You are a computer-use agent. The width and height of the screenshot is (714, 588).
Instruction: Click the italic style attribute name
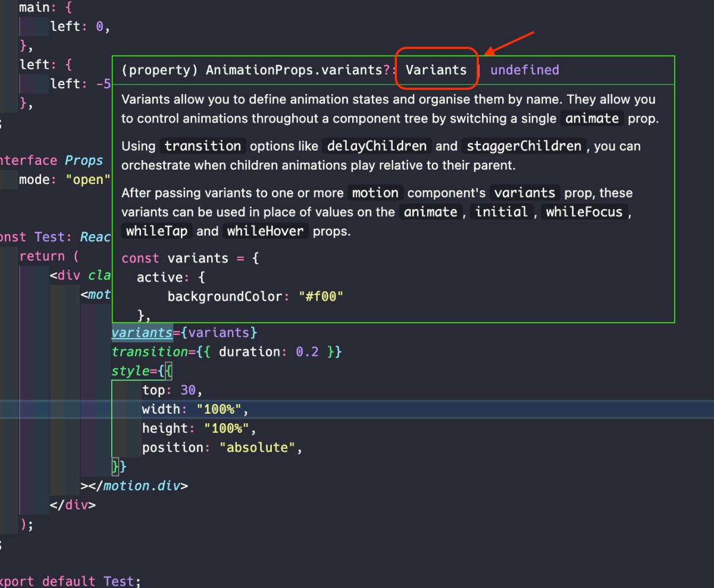[130, 371]
